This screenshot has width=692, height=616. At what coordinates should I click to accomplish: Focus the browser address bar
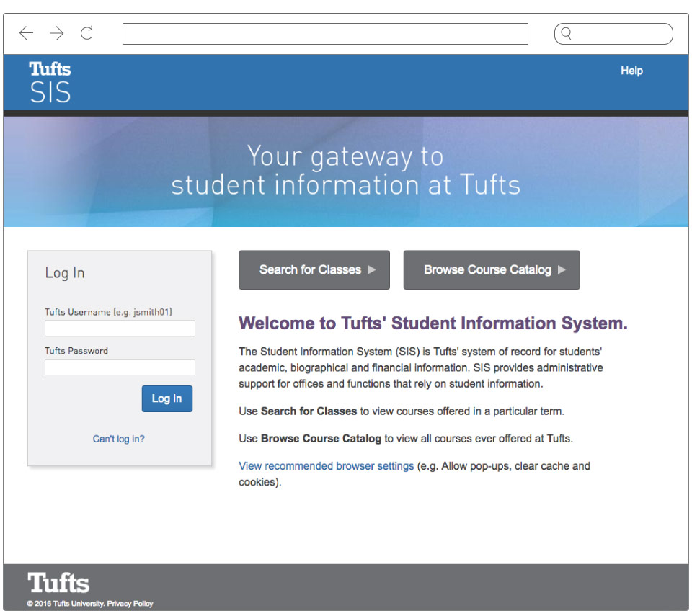(x=325, y=34)
